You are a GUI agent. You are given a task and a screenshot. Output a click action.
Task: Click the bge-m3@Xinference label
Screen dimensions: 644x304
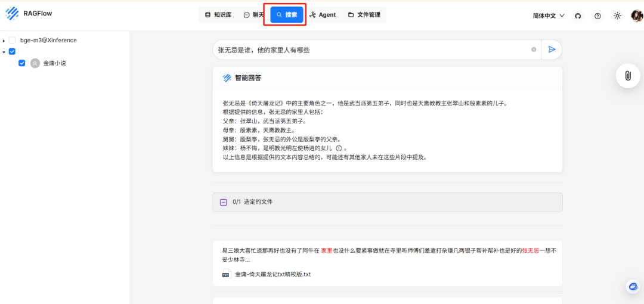click(x=48, y=41)
